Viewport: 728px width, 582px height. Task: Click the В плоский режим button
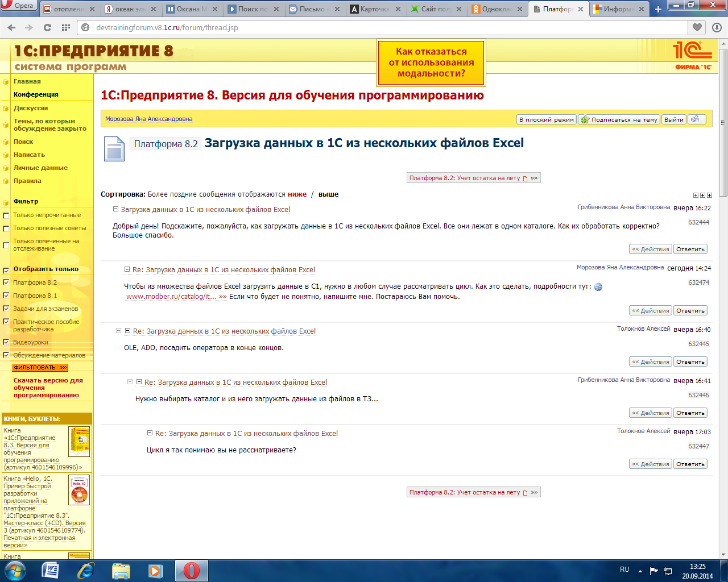(x=547, y=119)
